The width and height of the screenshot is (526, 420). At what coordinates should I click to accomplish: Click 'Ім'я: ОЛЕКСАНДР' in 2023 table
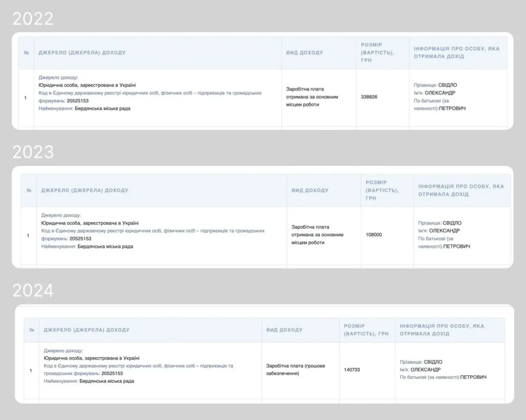click(439, 231)
